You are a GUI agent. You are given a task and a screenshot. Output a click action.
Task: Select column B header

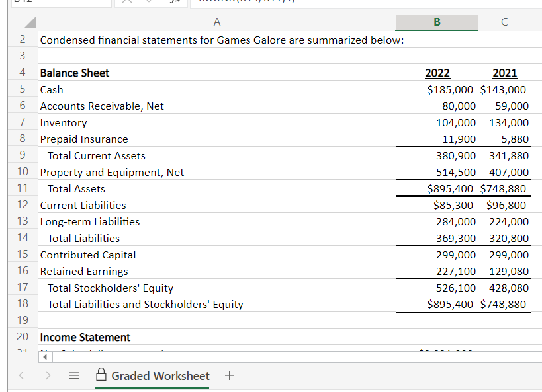436,22
